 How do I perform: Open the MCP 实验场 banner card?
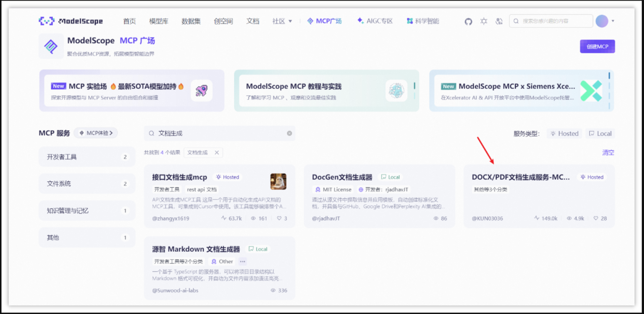(x=132, y=91)
